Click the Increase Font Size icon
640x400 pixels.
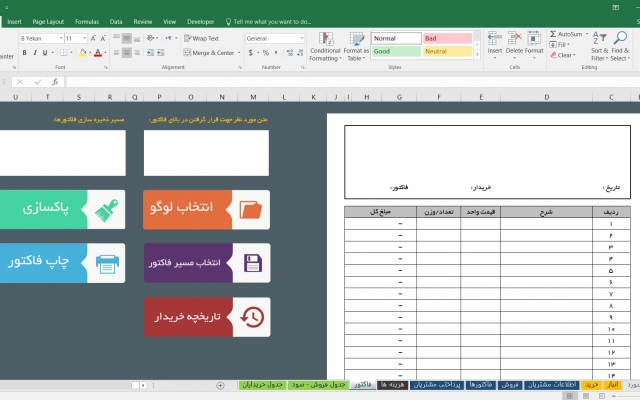click(93, 38)
